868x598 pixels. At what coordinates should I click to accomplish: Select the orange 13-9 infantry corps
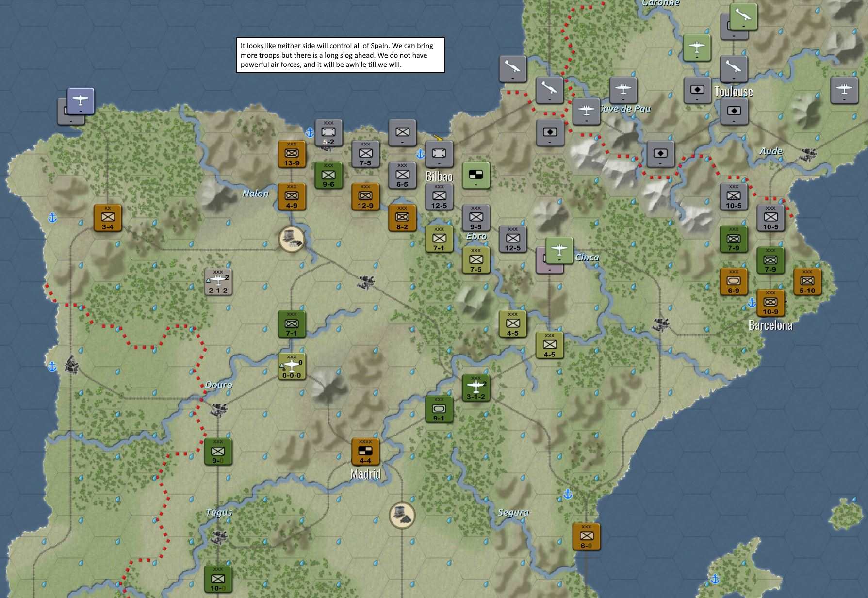coord(292,154)
